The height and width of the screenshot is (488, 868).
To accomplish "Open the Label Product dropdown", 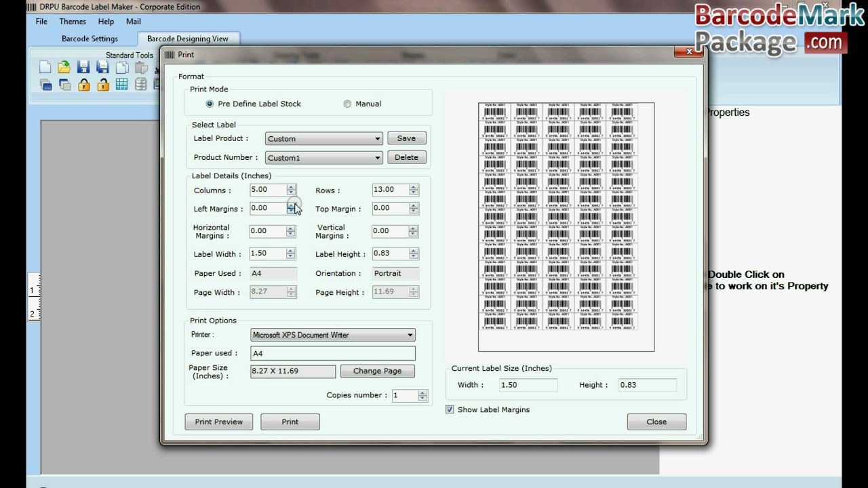I will click(324, 138).
